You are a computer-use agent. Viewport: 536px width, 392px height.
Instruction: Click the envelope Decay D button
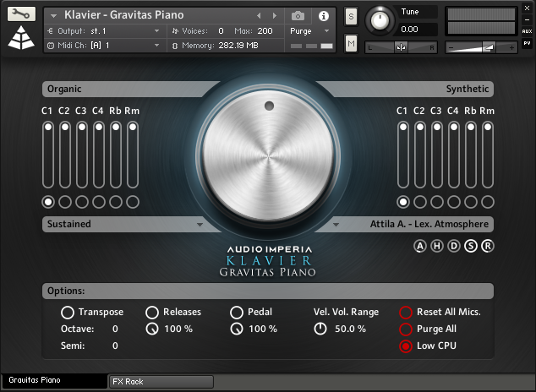454,246
